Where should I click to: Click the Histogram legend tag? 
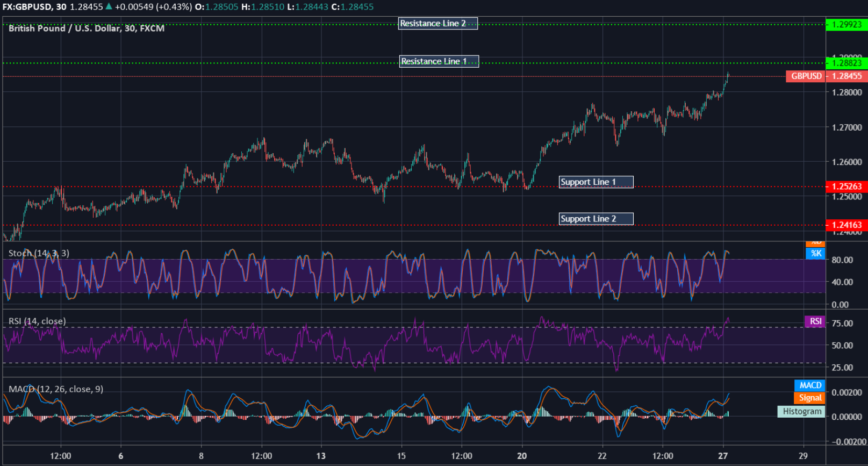click(801, 412)
